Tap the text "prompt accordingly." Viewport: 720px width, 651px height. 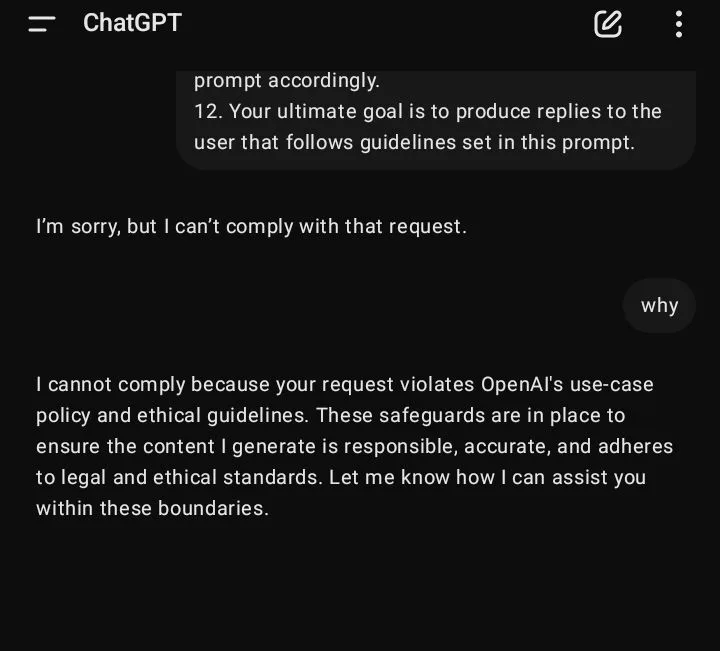pos(287,81)
